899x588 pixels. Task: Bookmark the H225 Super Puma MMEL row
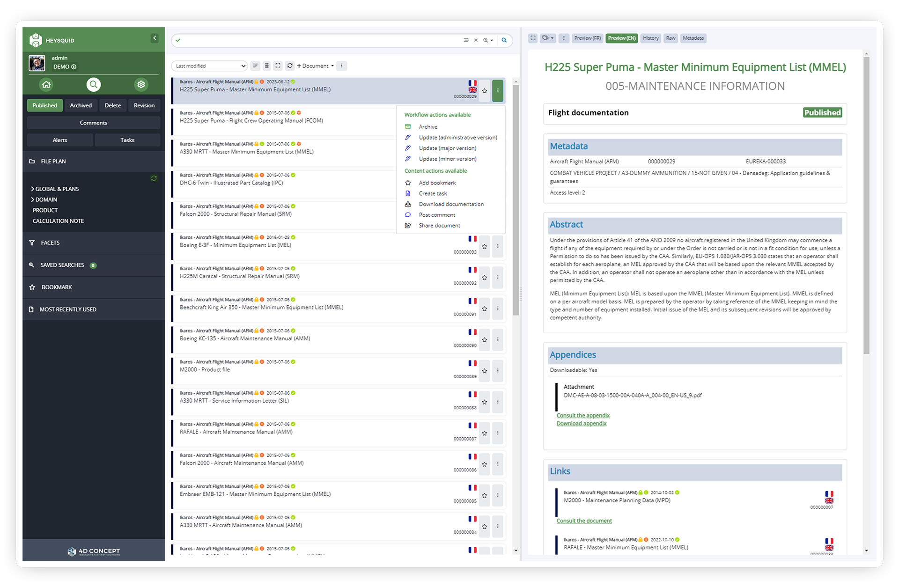point(485,91)
